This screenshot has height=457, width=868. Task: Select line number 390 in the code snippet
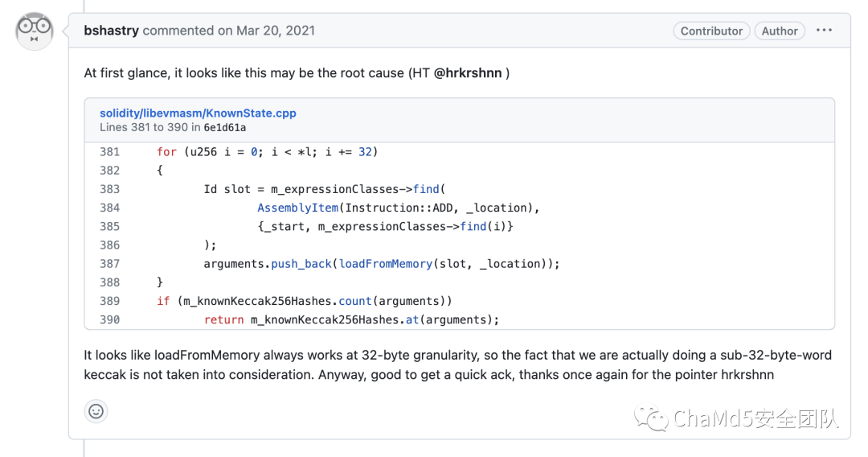tap(109, 319)
